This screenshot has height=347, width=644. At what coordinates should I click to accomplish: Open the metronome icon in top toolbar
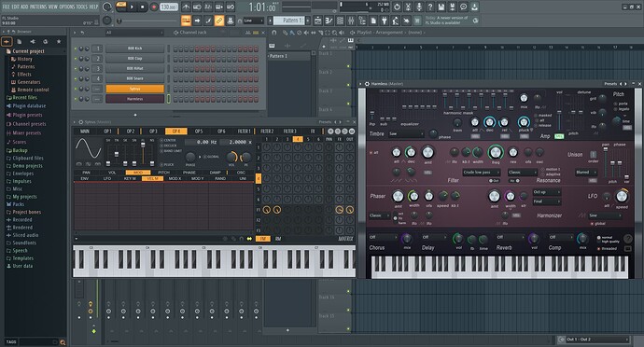click(186, 7)
